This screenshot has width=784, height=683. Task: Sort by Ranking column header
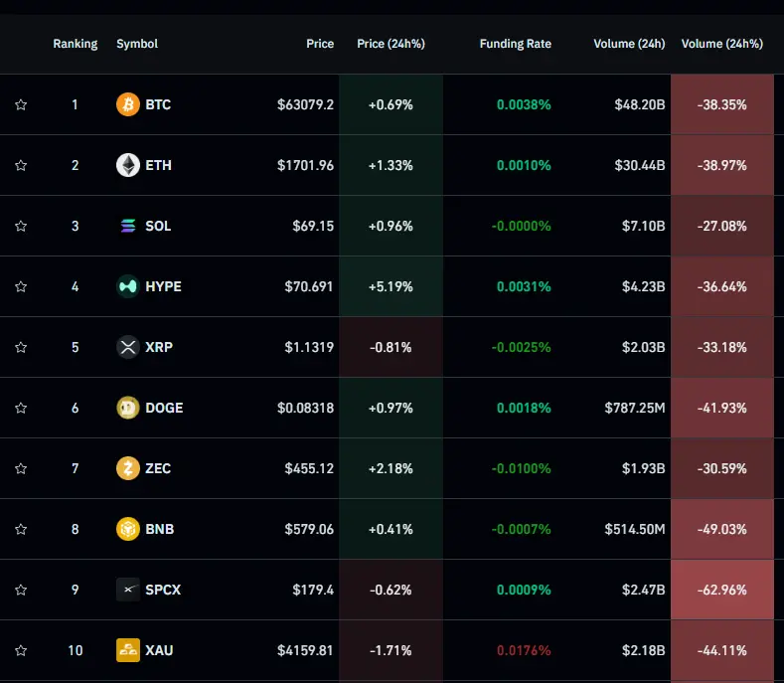[x=76, y=44]
